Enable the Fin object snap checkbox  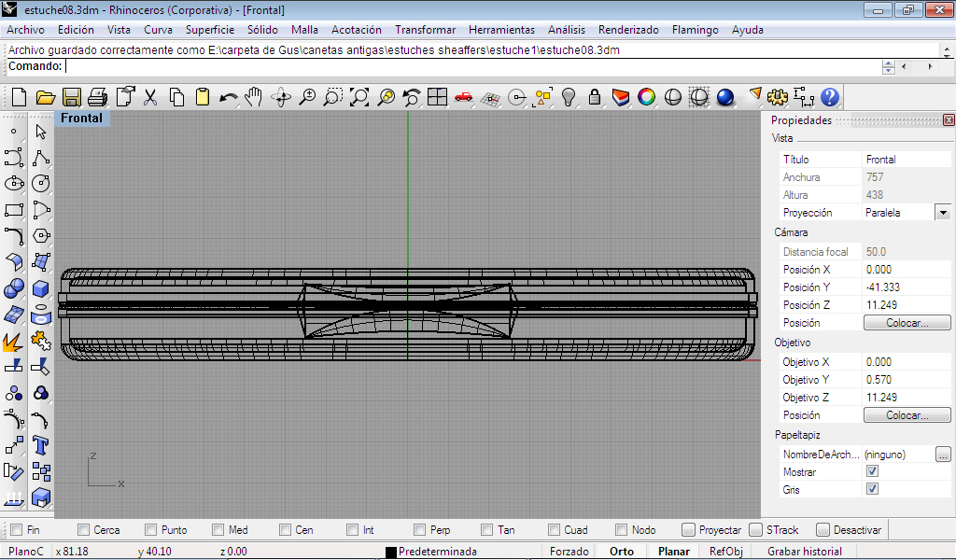(x=16, y=530)
